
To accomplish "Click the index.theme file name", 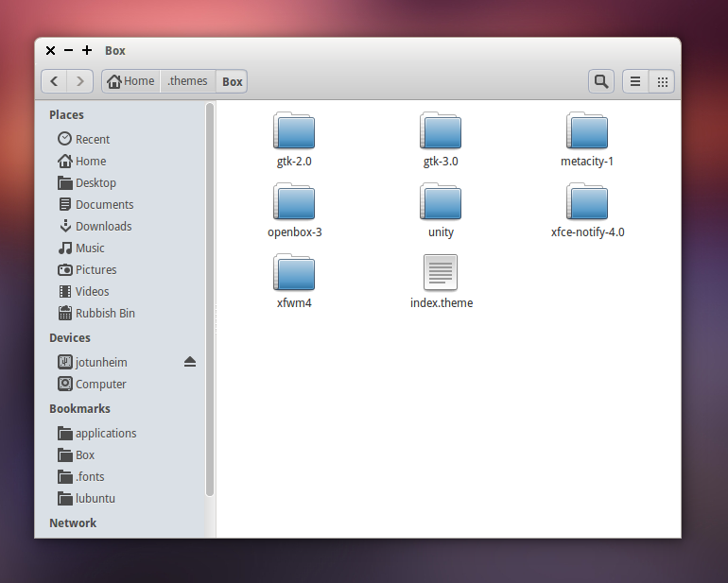I will tap(442, 303).
